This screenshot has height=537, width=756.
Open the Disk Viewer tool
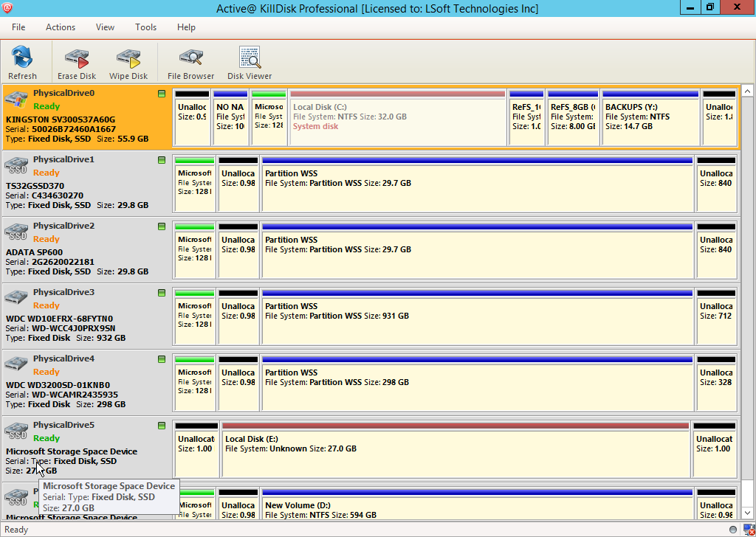coord(250,63)
